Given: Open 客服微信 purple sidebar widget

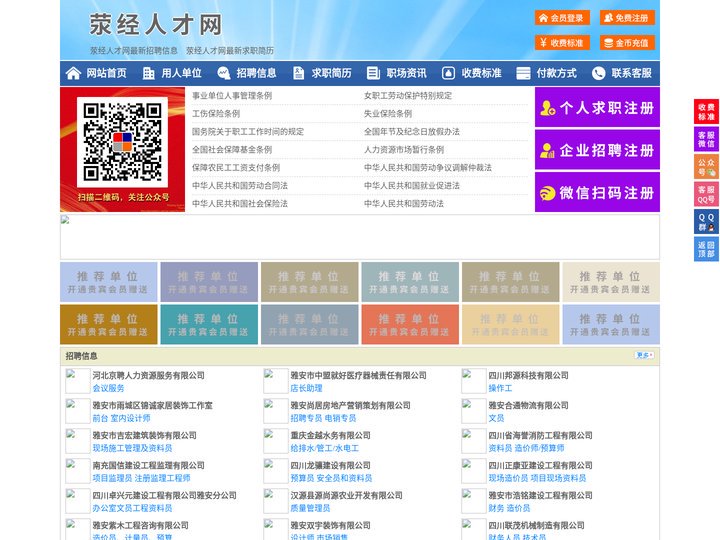Looking at the screenshot, I should [x=706, y=139].
